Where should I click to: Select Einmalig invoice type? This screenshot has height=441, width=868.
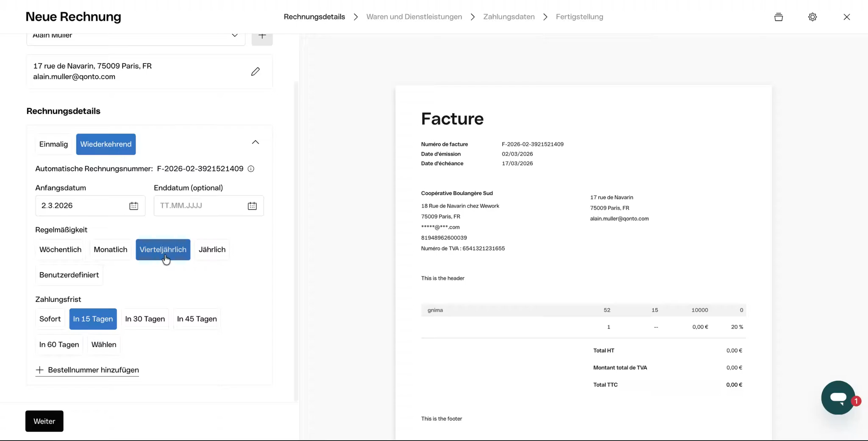pyautogui.click(x=53, y=144)
